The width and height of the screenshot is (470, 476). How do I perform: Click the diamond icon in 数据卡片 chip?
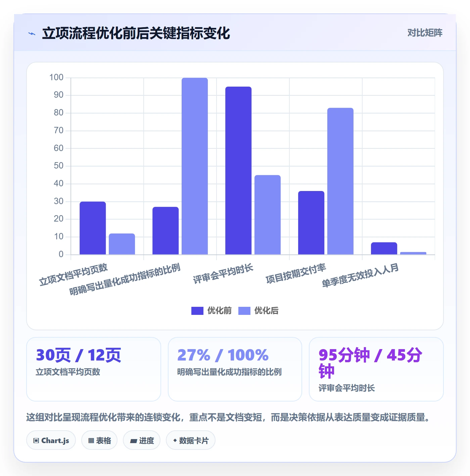[x=175, y=440]
